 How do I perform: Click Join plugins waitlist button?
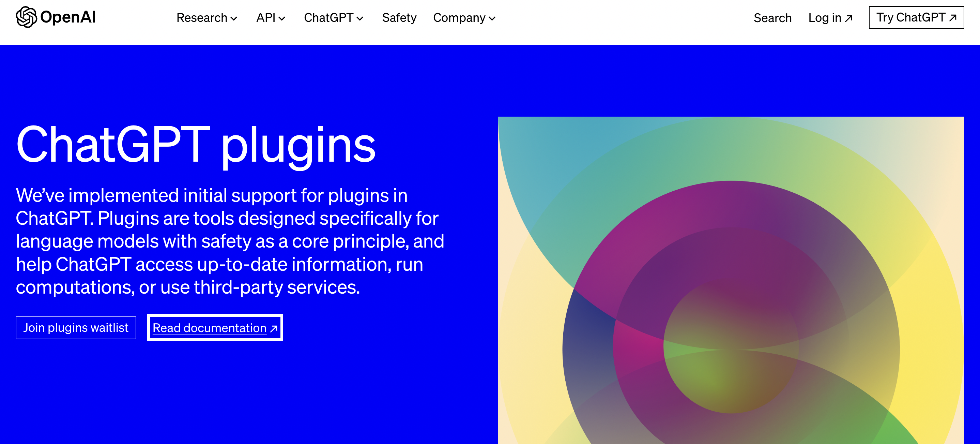coord(76,327)
